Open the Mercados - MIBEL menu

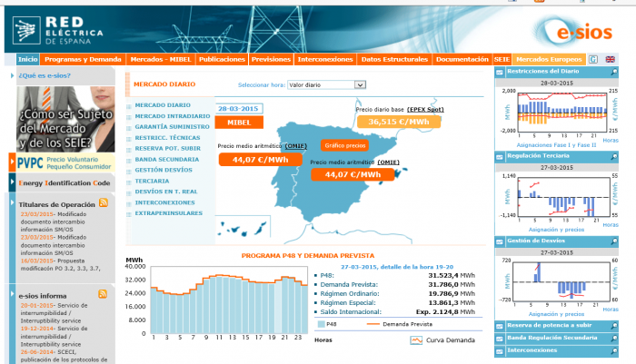coord(161,59)
